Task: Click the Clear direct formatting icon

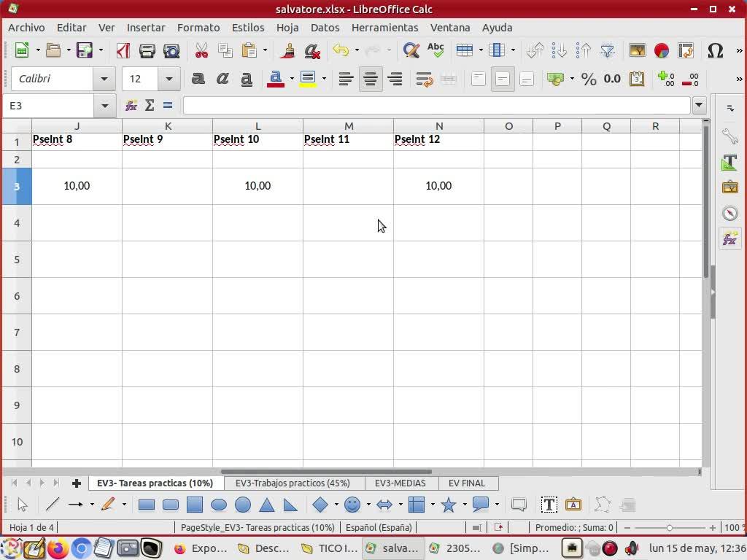Action: click(312, 50)
